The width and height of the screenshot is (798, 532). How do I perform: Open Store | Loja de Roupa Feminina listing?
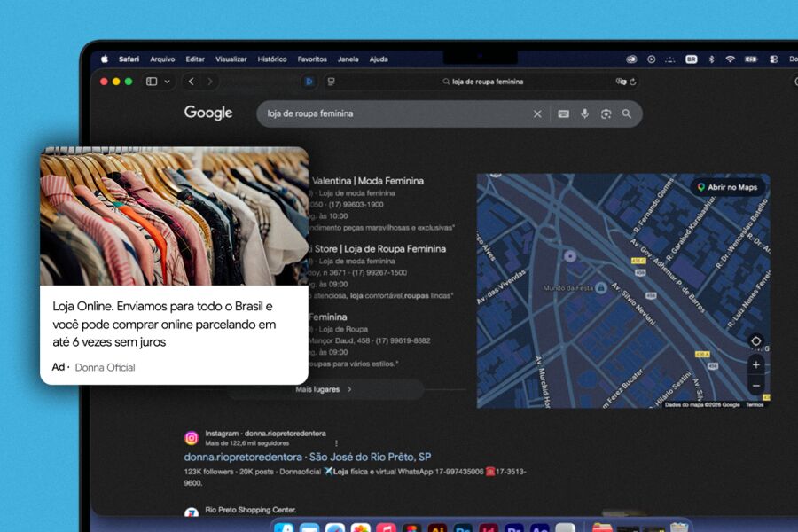click(x=379, y=249)
